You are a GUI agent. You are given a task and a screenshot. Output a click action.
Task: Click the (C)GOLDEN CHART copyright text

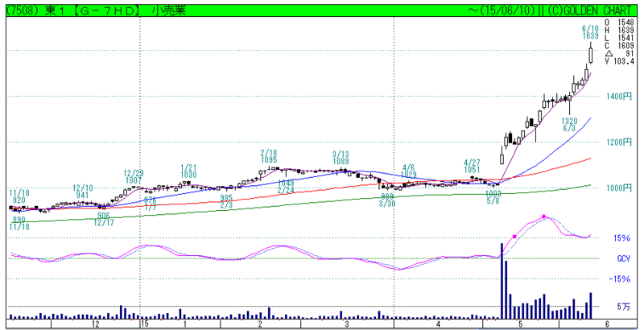point(588,10)
